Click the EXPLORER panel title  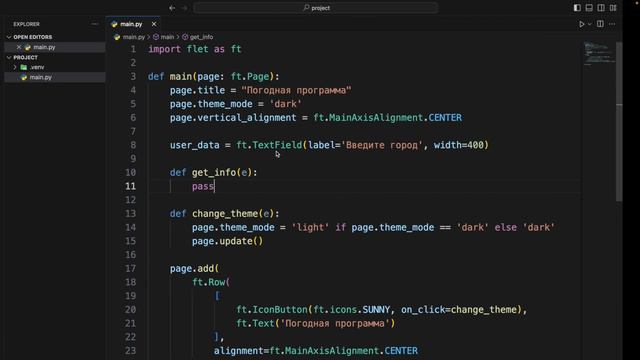[x=27, y=24]
